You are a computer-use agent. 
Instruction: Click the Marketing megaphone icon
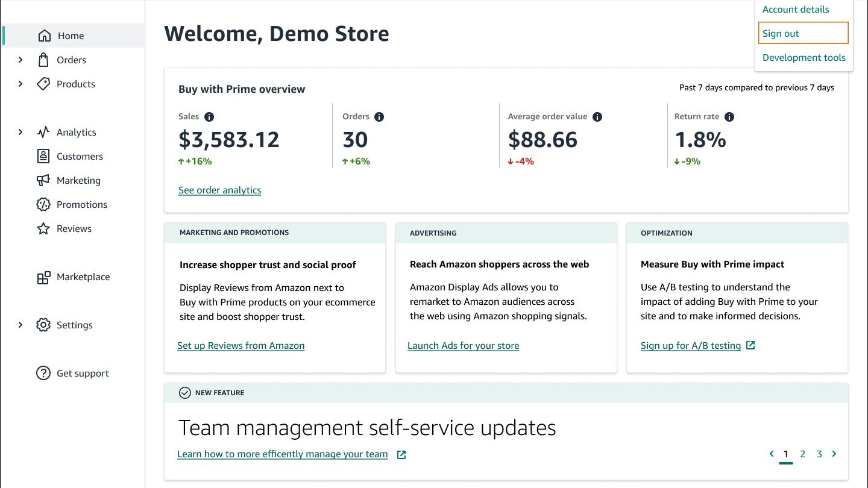(43, 180)
